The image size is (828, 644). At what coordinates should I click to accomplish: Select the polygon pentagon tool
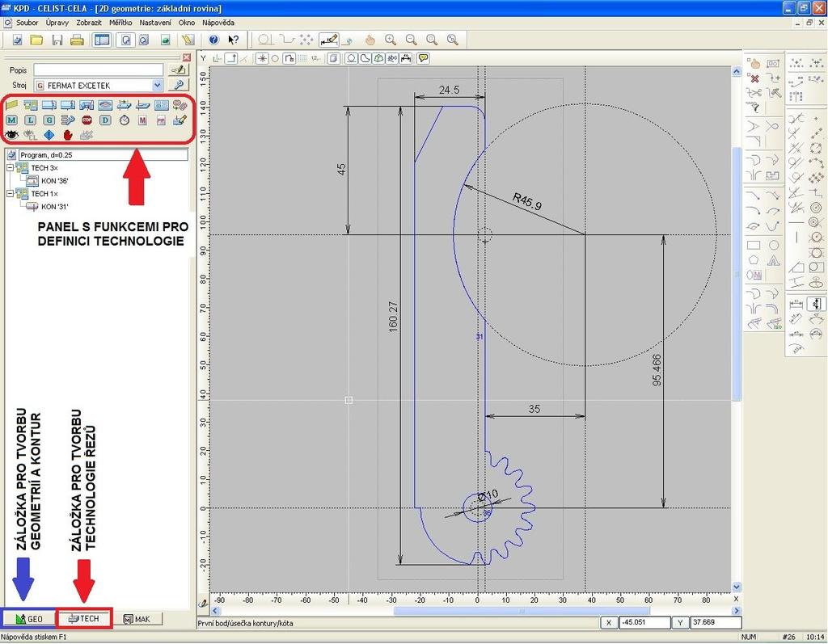click(x=754, y=260)
